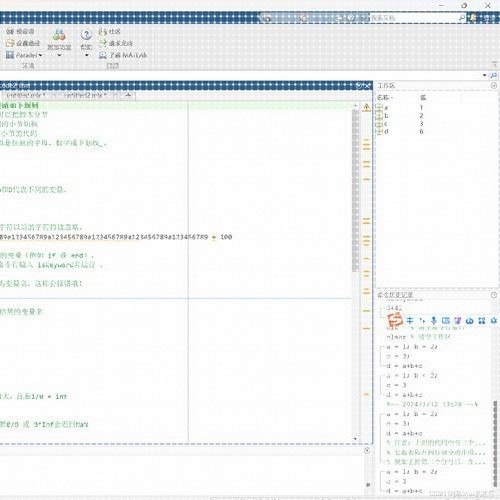Viewport: 500px width, 500px height.
Task: Open the Set Path tool icon
Action: 10,43
